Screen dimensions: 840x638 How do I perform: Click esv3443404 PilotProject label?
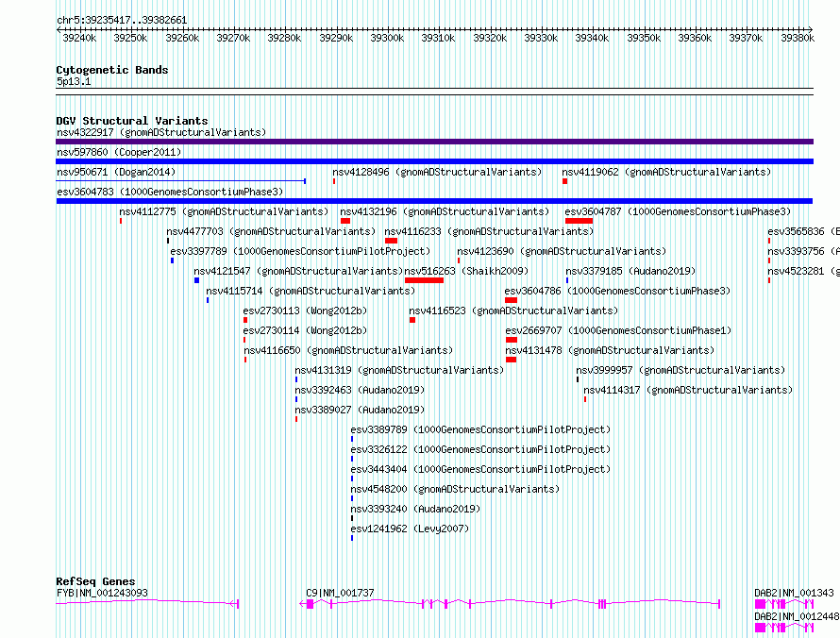click(x=480, y=469)
